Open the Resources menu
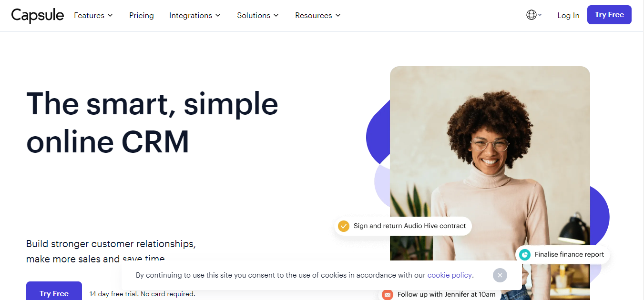This screenshot has width=644, height=300. coord(318,15)
